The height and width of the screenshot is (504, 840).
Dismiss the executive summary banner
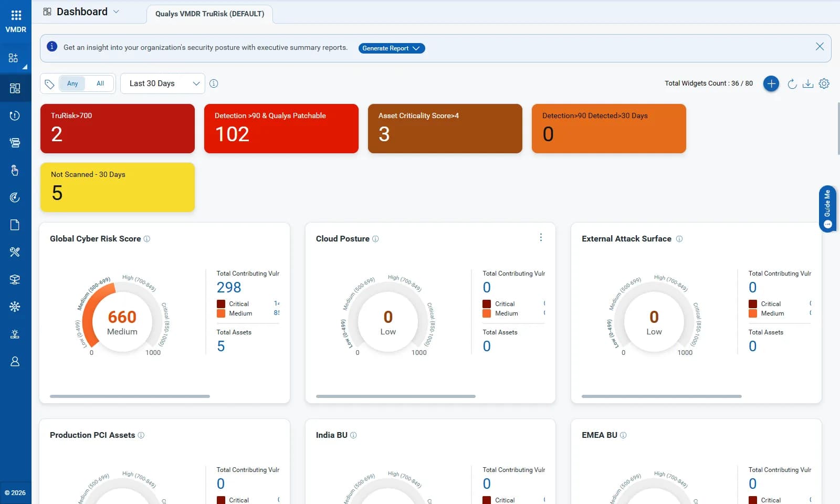[820, 47]
